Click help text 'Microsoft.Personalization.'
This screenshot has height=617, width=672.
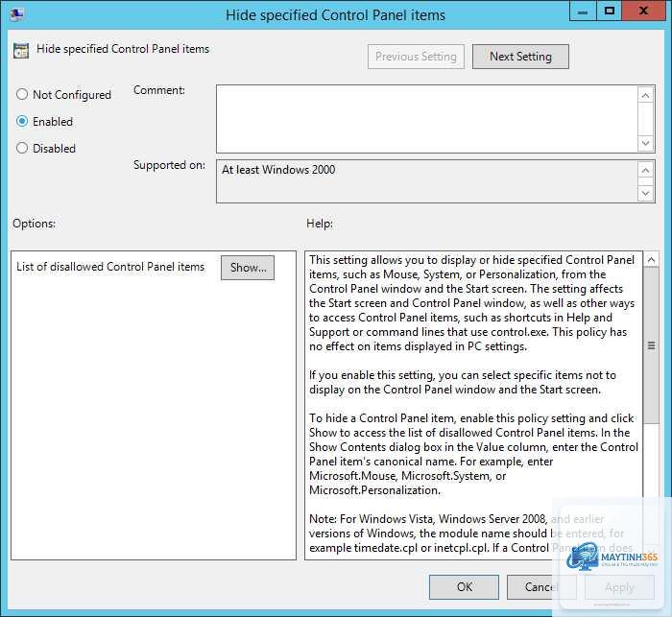tap(374, 490)
